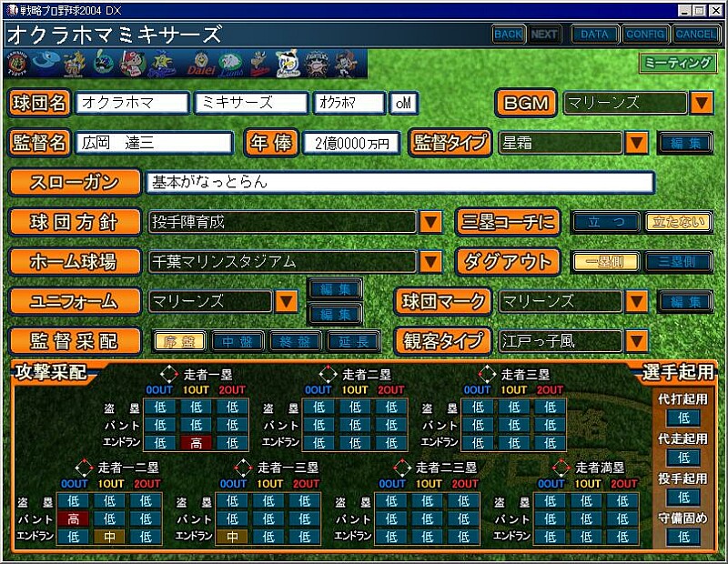Open the BGM dropdown
The image size is (728, 564).
(x=701, y=103)
